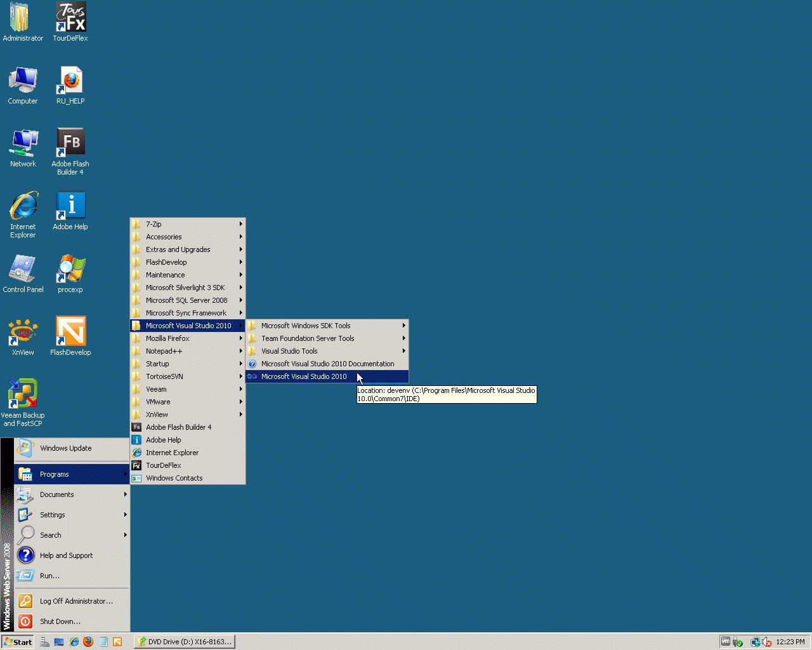Open Help and Support

pyautogui.click(x=72, y=555)
